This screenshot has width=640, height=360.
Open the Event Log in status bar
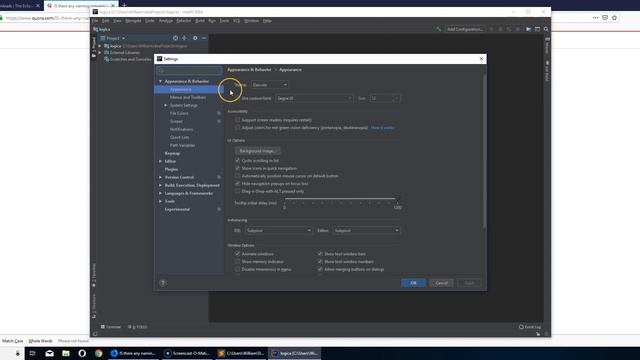point(530,327)
